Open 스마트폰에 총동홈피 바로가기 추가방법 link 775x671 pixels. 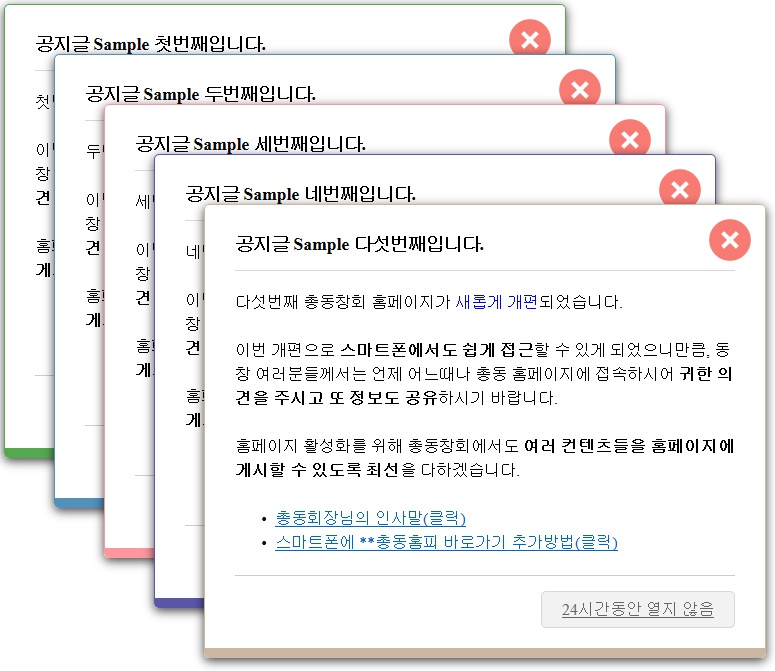(x=446, y=542)
